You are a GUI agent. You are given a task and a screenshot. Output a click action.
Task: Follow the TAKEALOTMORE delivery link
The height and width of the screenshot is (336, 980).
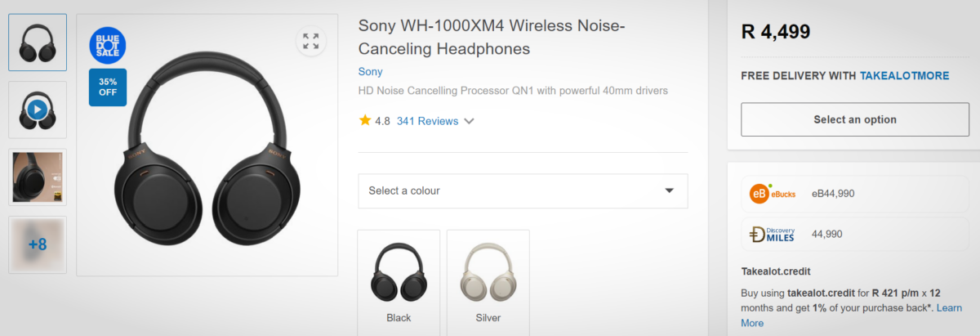click(x=904, y=75)
